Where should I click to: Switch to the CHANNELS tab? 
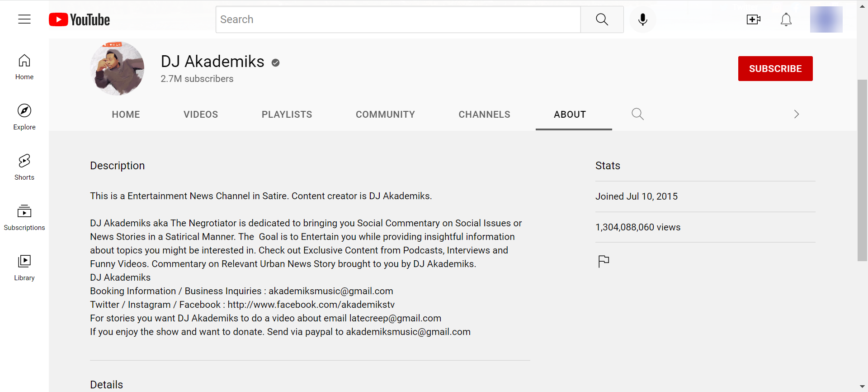[484, 115]
